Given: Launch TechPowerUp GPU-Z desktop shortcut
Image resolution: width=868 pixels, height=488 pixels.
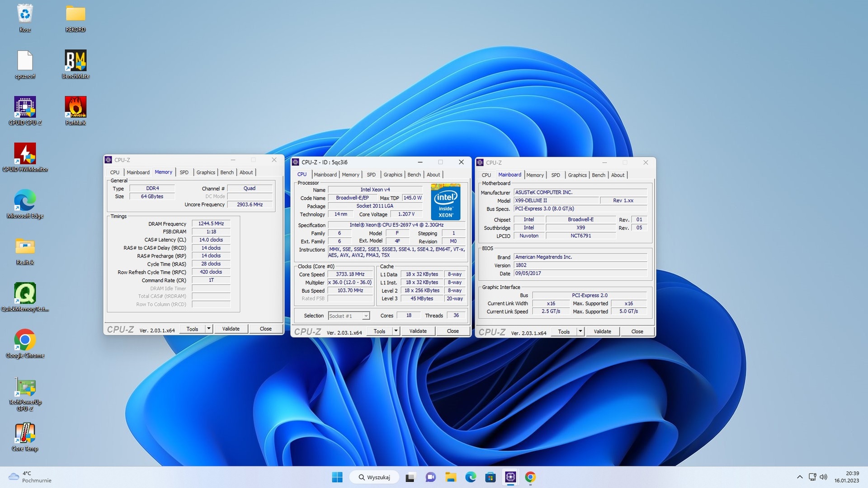Looking at the screenshot, I should coord(25,394).
